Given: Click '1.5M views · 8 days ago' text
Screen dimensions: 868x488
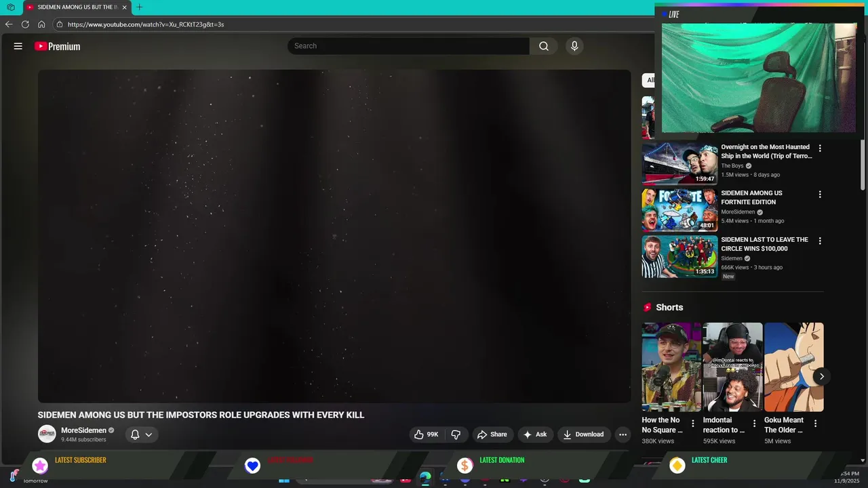Looking at the screenshot, I should pos(750,175).
